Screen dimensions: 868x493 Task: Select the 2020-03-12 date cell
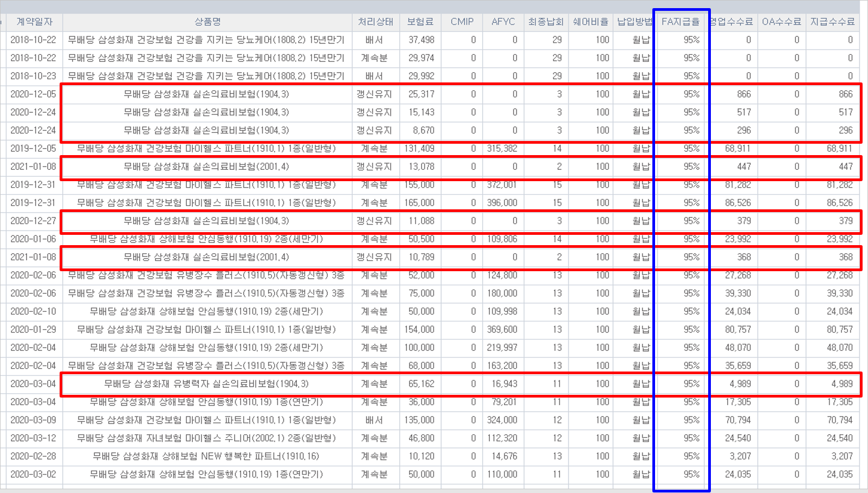tap(33, 438)
